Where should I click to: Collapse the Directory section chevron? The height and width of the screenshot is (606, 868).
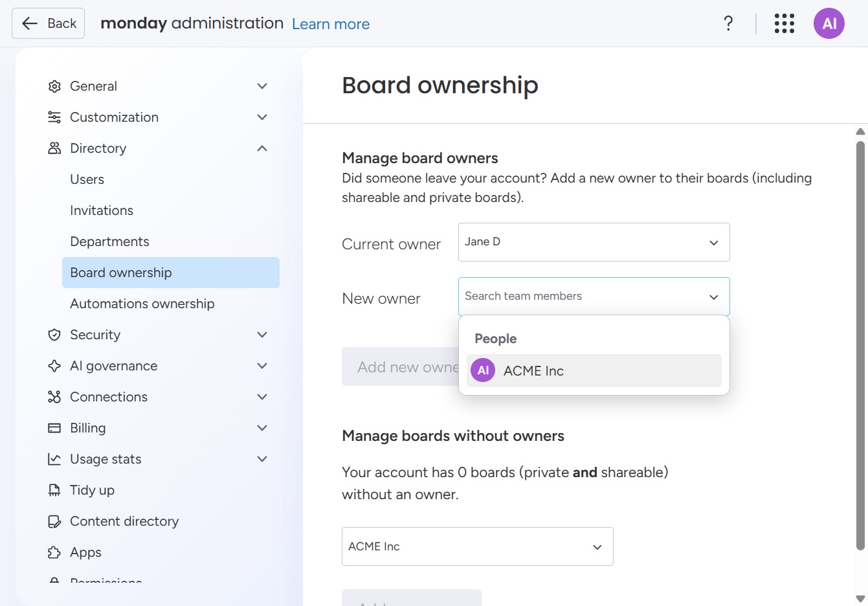tap(262, 148)
